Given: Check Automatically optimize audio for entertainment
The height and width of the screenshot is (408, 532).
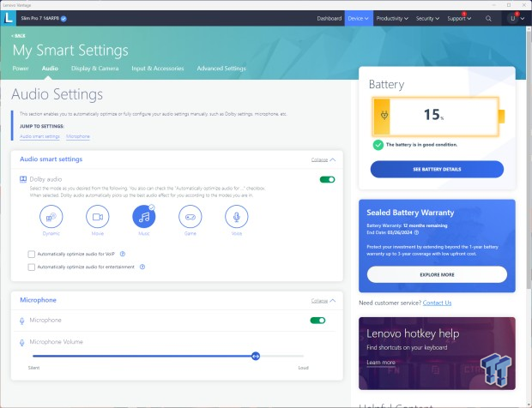Looking at the screenshot, I should point(31,267).
